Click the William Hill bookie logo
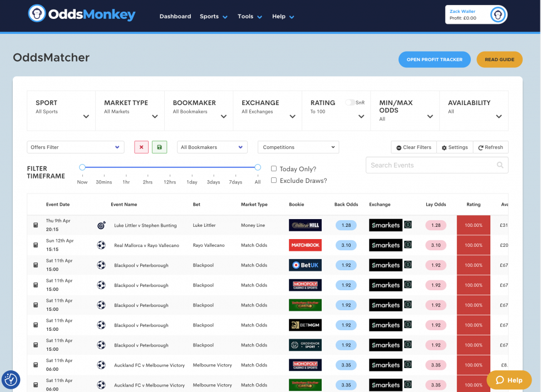The height and width of the screenshot is (392, 541). pos(306,225)
